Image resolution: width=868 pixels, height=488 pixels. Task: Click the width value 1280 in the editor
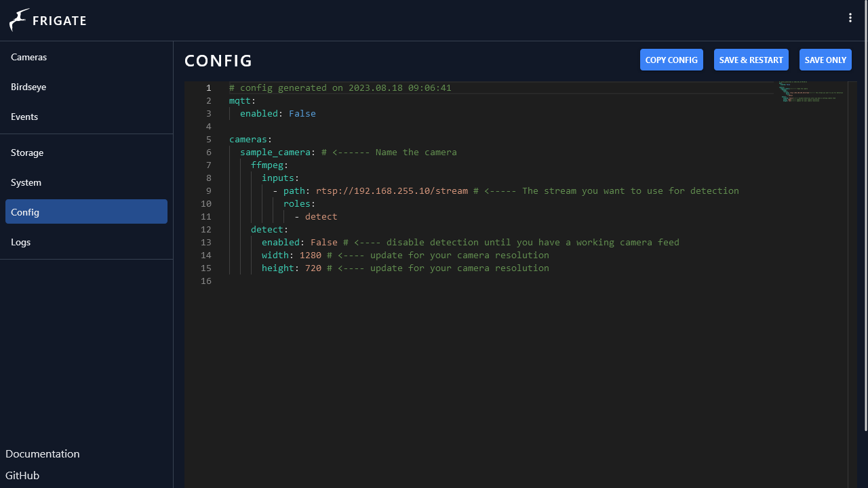pos(310,256)
